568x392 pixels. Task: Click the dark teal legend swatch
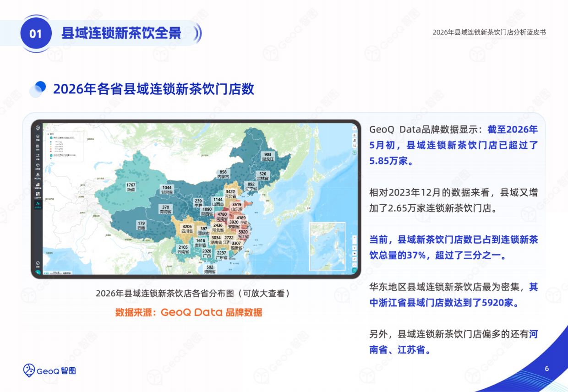point(51,142)
